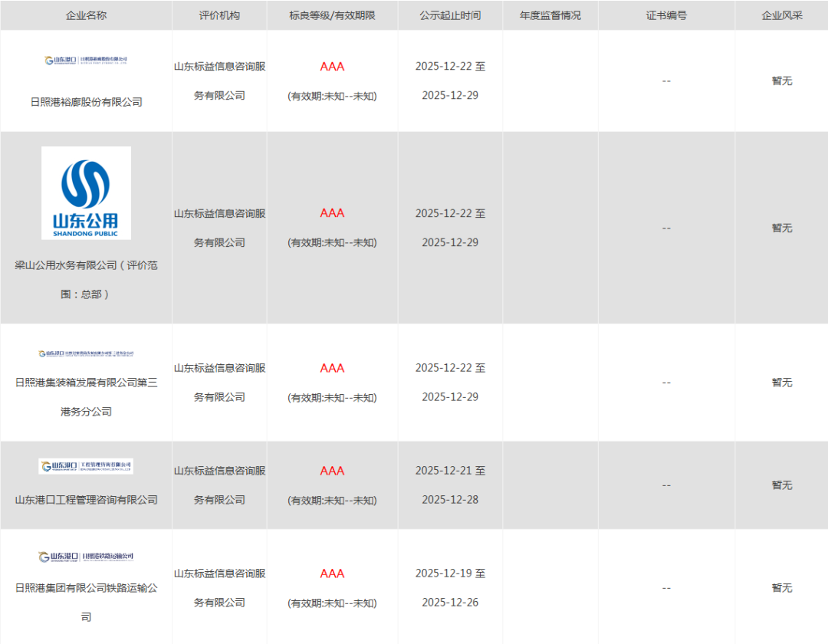828x644 pixels.
Task: Click date 2025-12-28 in 工程管理咨询 row
Action: click(451, 500)
